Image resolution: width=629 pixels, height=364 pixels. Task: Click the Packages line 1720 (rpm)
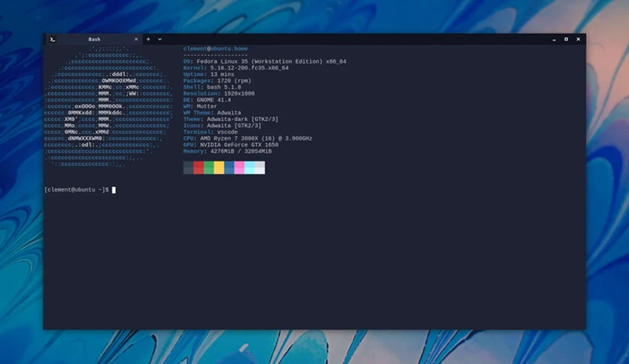coord(217,80)
